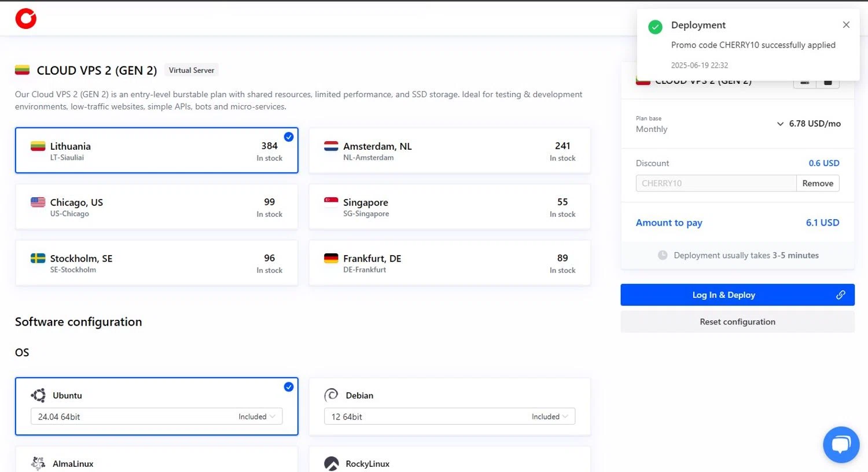868x472 pixels.
Task: Click the 6.1 USD amount value
Action: [822, 223]
